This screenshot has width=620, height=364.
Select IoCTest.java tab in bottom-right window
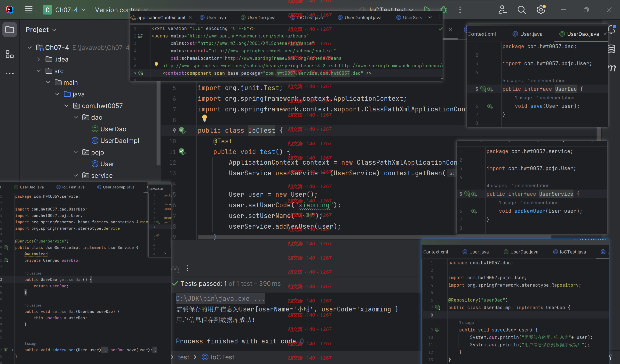570,252
